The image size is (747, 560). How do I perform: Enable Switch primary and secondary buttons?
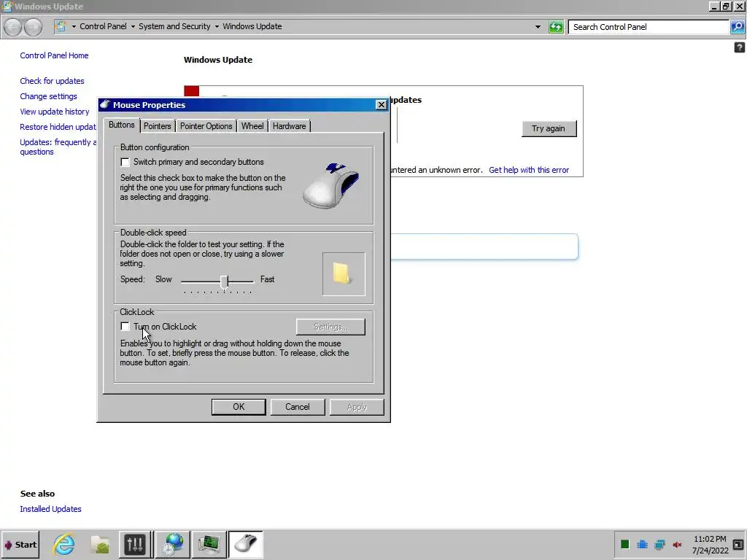pos(125,163)
